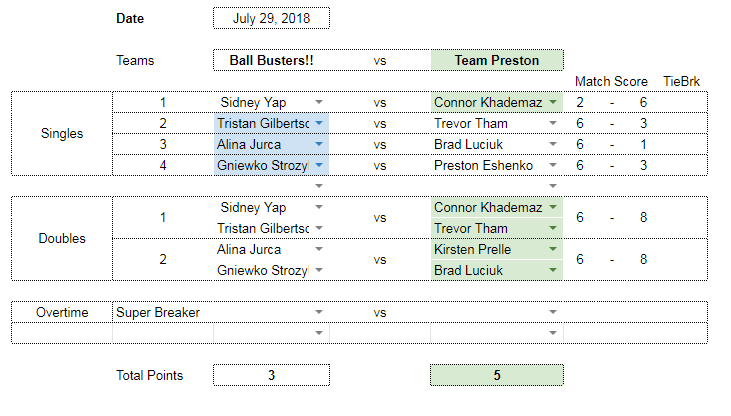Open the dropdown arrow for Singles 1 Sidney Yap

point(319,102)
